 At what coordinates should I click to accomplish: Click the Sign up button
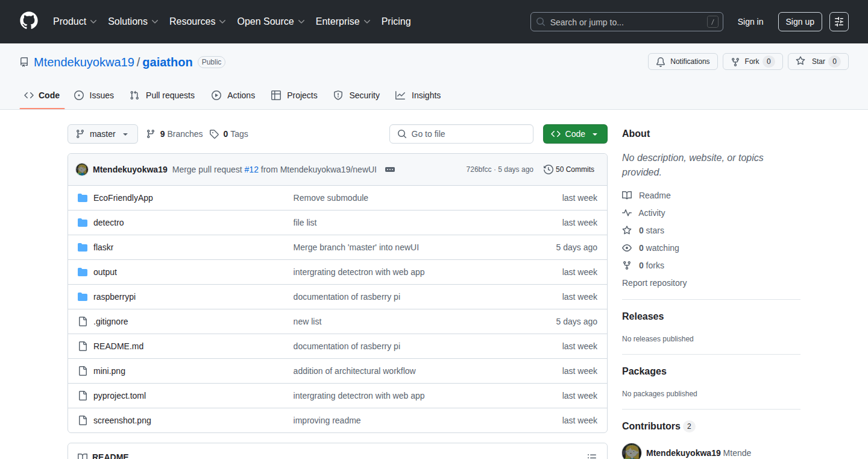point(800,22)
